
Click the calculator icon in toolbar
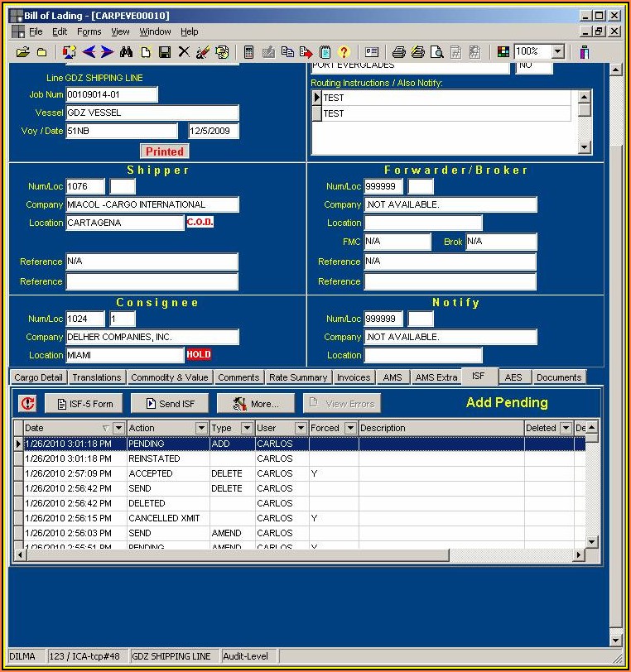click(x=248, y=52)
